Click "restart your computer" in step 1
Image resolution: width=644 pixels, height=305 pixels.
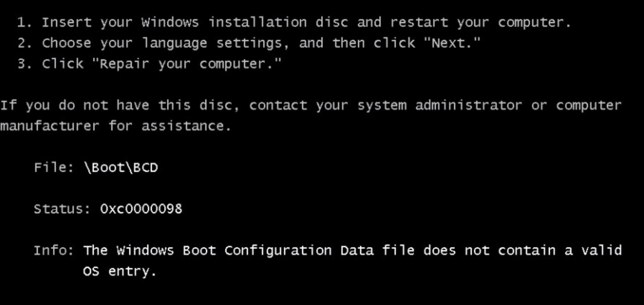[x=480, y=23]
